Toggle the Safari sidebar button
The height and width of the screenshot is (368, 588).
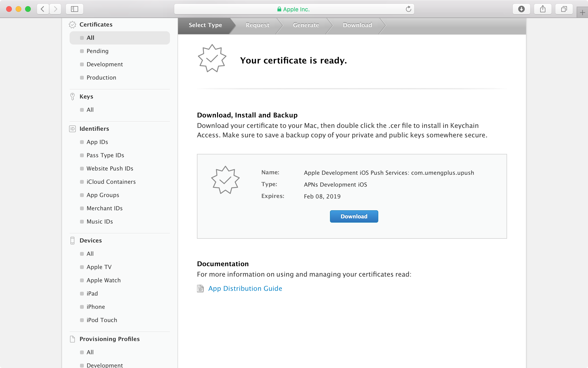(74, 9)
